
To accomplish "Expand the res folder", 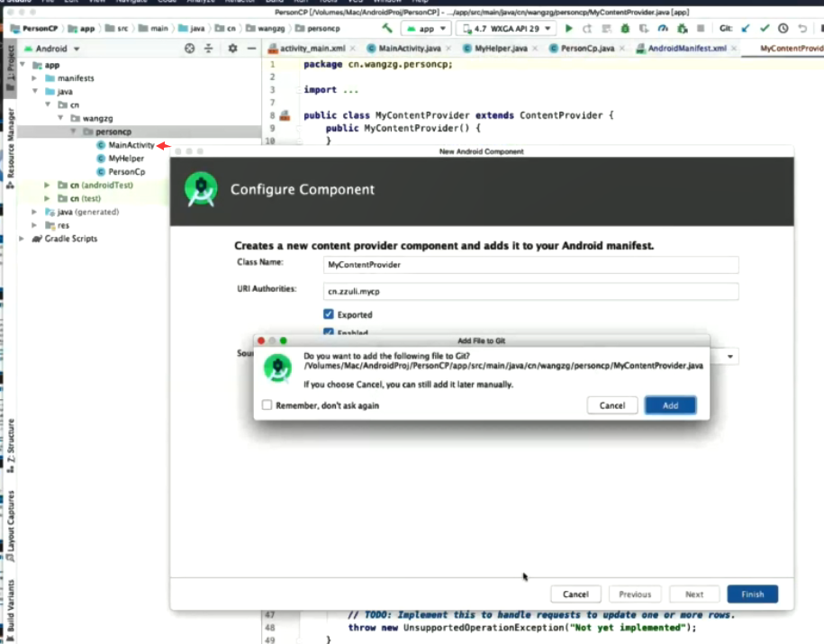I will click(35, 225).
